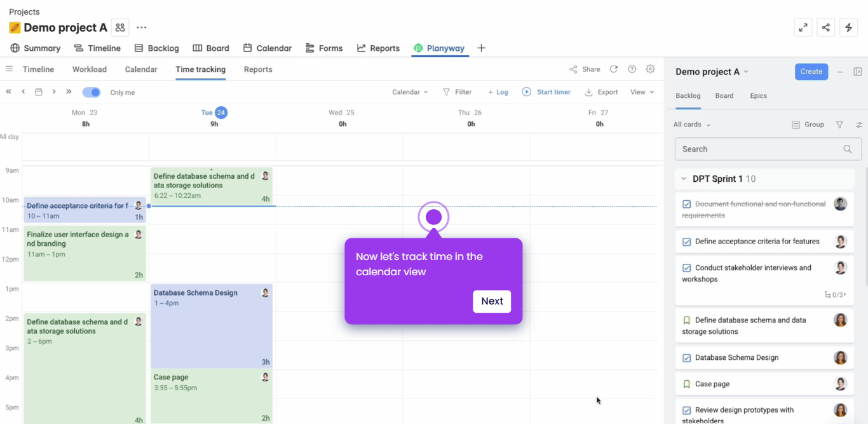Switch to the Summary tab
This screenshot has width=868, height=424.
click(36, 48)
